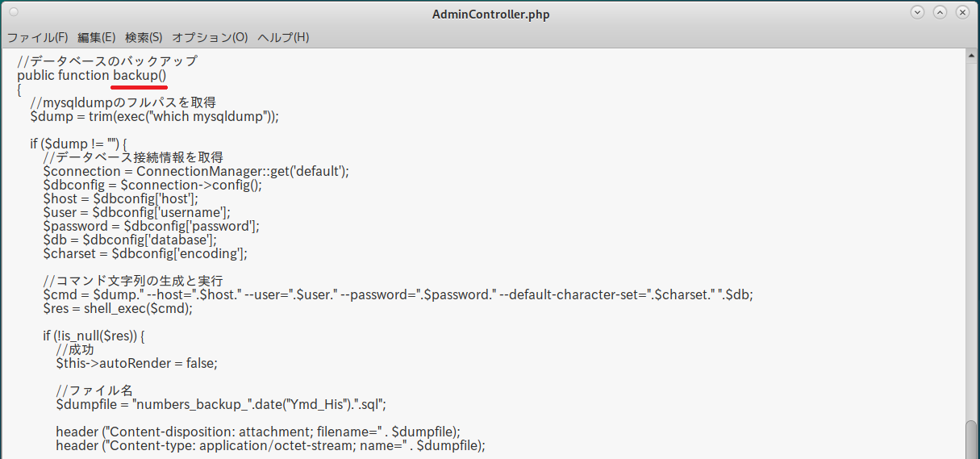980x459 pixels.
Task: Minimize the AdminController.php window
Action: (x=917, y=13)
